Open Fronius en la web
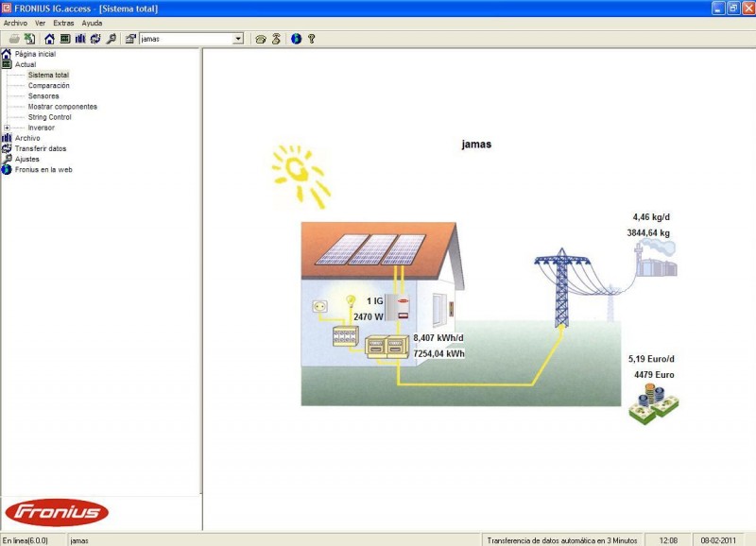Screen dimensions: 756x546 pos(43,170)
